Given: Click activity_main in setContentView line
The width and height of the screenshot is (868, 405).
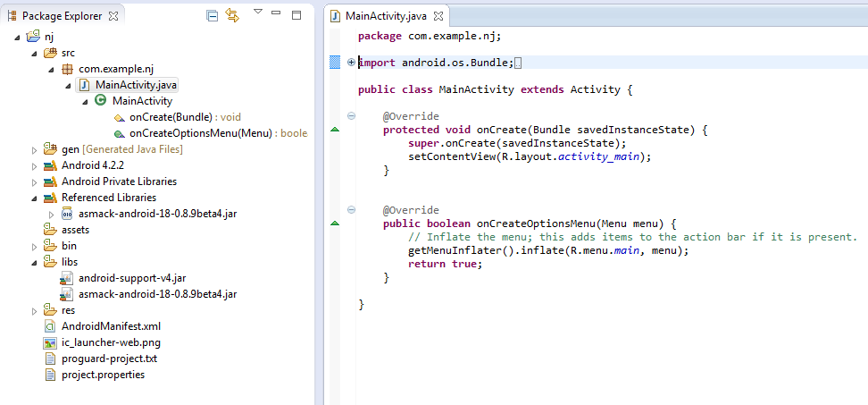Looking at the screenshot, I should coord(599,156).
